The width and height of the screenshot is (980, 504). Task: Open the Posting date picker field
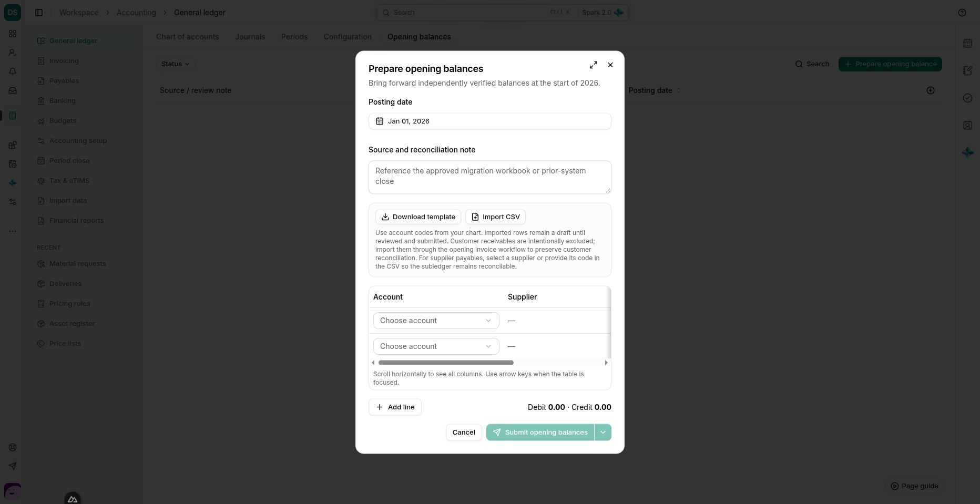pyautogui.click(x=489, y=121)
